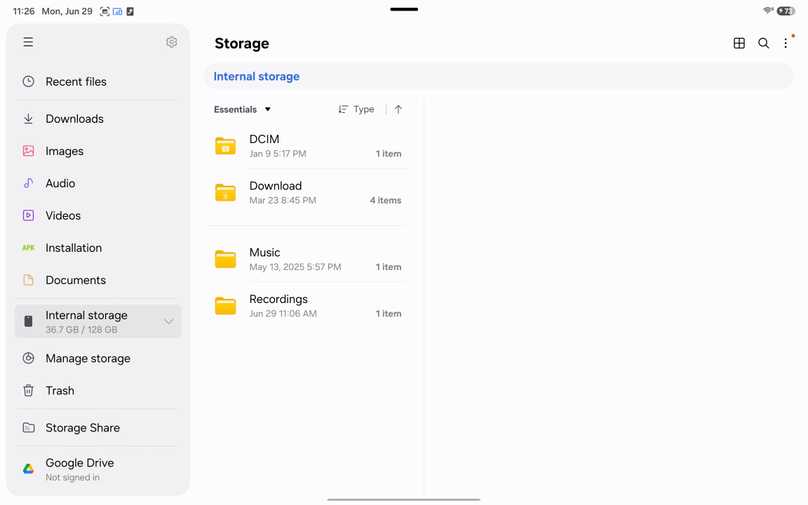Viewport: 808px width, 505px height.
Task: Click May 13, 2025 5:57 PM date
Action: [295, 267]
